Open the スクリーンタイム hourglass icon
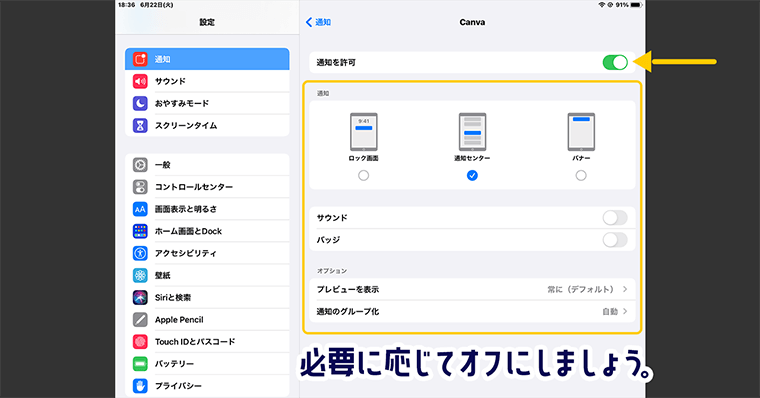The width and height of the screenshot is (760, 398). 140,126
